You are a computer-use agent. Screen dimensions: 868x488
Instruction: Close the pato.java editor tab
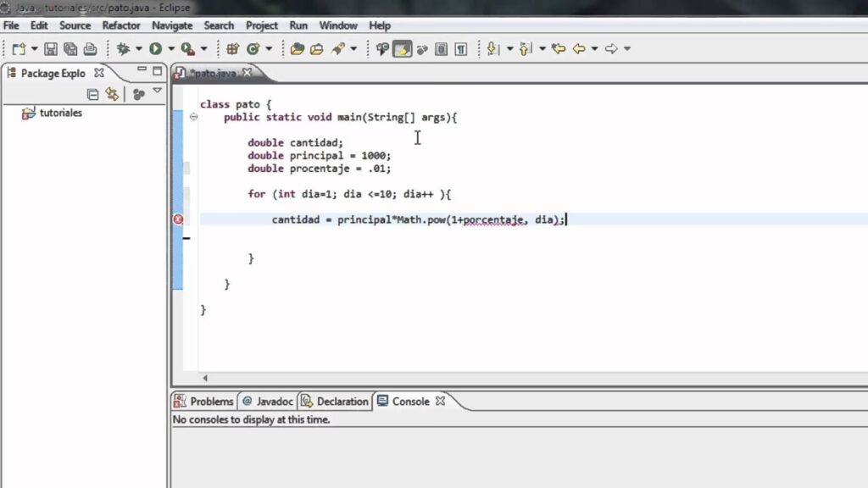[248, 74]
